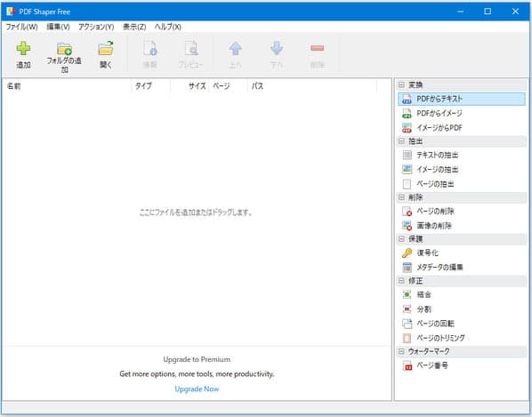Screen dimensions: 532x417
Task: Click the フォルダの追加 folder icon
Action: pyautogui.click(x=64, y=49)
